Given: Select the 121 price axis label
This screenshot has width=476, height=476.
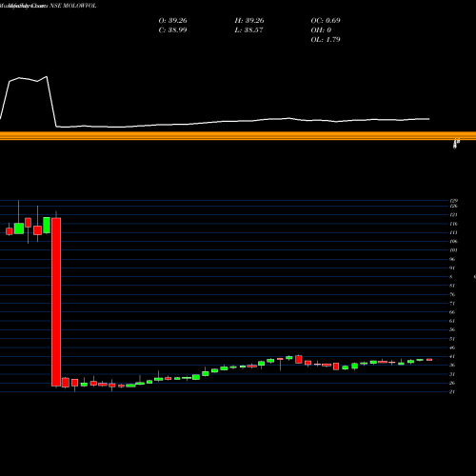Looking at the screenshot, I should point(453,215).
